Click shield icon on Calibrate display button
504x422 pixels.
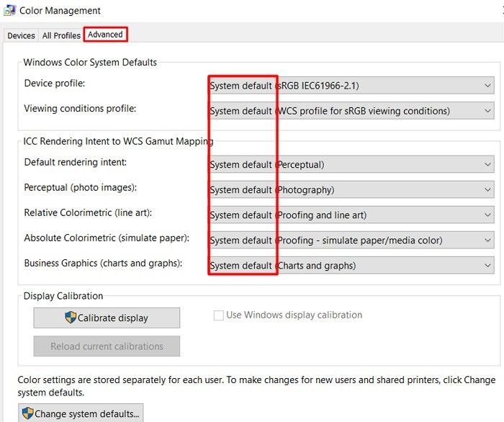[x=71, y=318]
